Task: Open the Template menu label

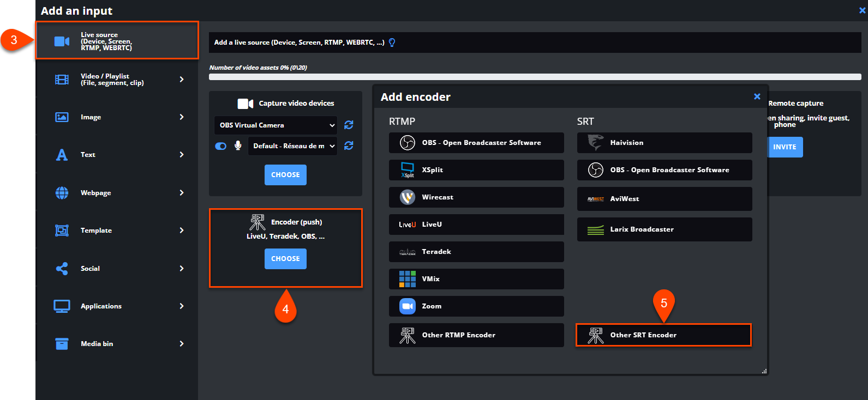Action: (96, 231)
